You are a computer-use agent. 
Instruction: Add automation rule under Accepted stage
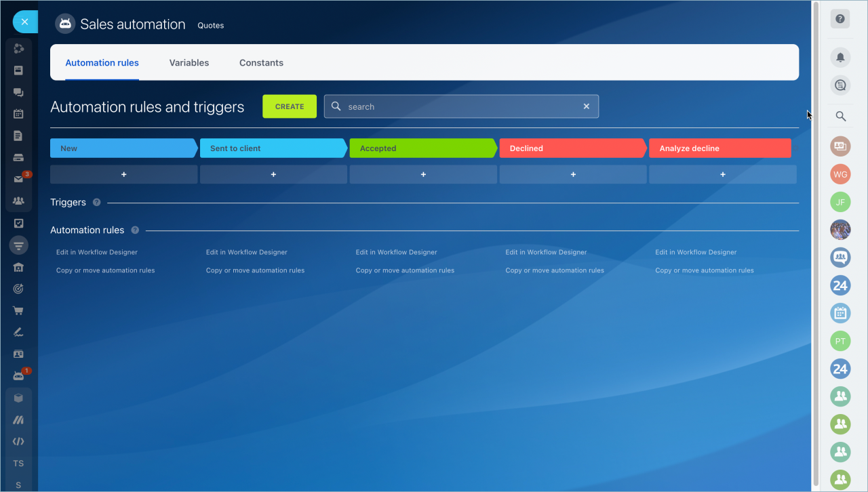[423, 174]
